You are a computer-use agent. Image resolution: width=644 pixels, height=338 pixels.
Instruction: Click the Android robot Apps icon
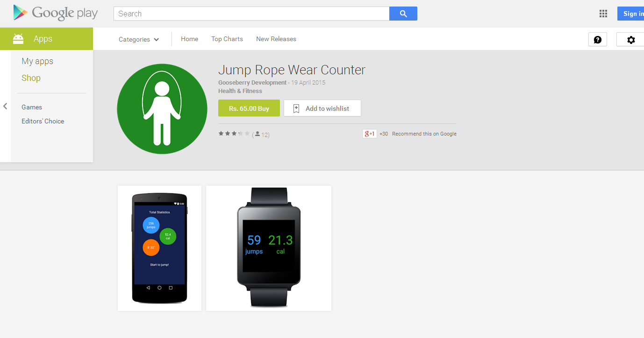(18, 39)
